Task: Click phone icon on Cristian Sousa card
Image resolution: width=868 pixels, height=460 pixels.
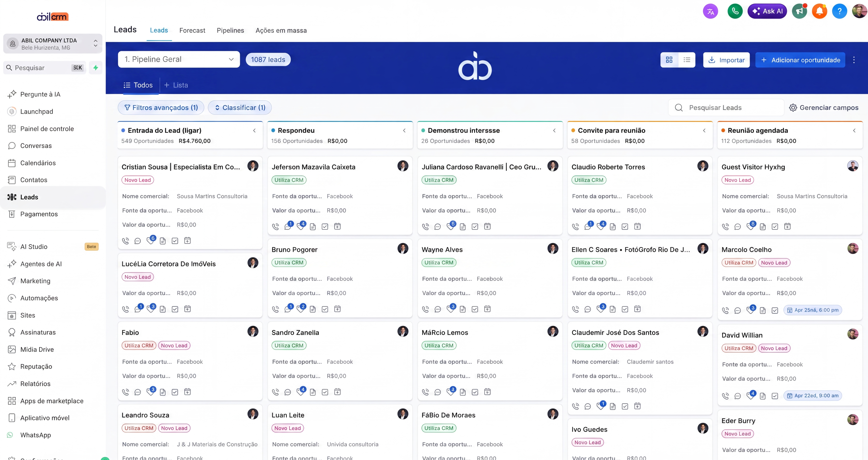Action: 125,241
